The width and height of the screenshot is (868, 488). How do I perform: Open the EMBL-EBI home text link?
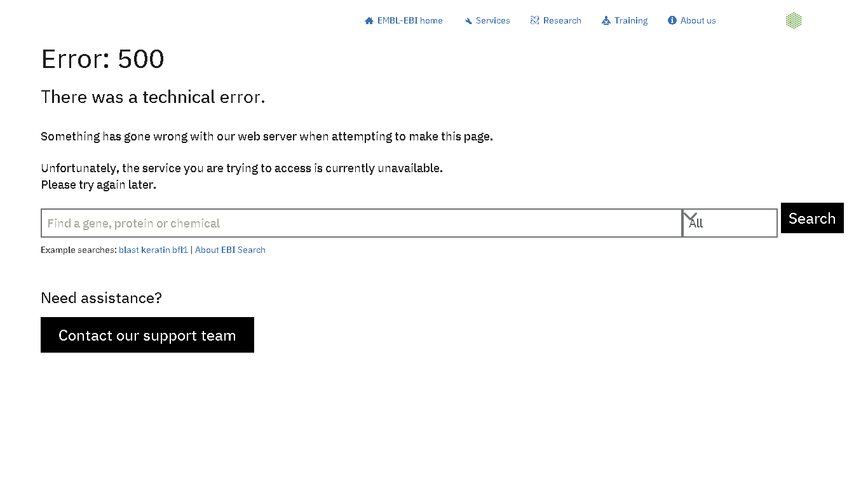click(x=410, y=20)
